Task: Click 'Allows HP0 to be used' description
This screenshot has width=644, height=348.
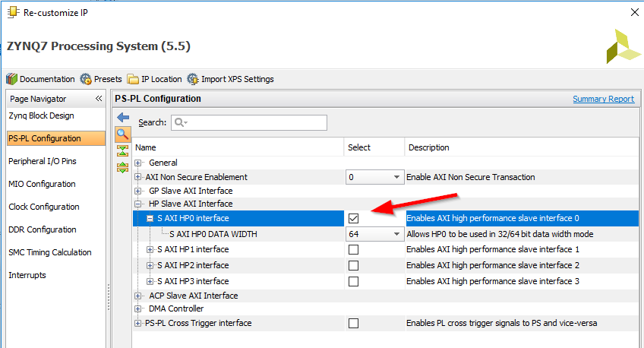Action: [x=500, y=234]
